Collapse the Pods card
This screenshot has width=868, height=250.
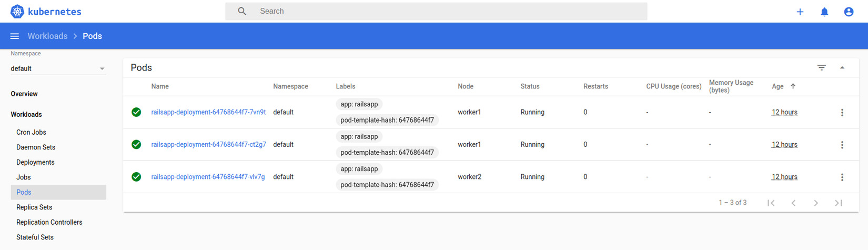842,67
